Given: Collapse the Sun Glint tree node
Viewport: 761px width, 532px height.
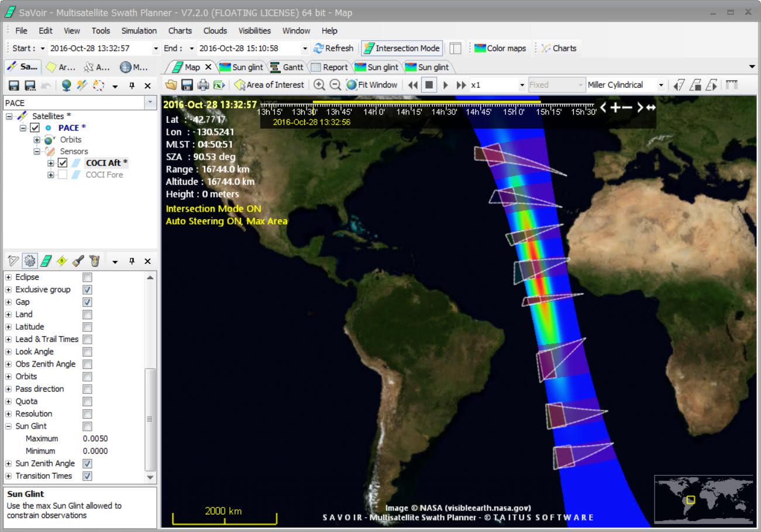Looking at the screenshot, I should click(x=8, y=426).
